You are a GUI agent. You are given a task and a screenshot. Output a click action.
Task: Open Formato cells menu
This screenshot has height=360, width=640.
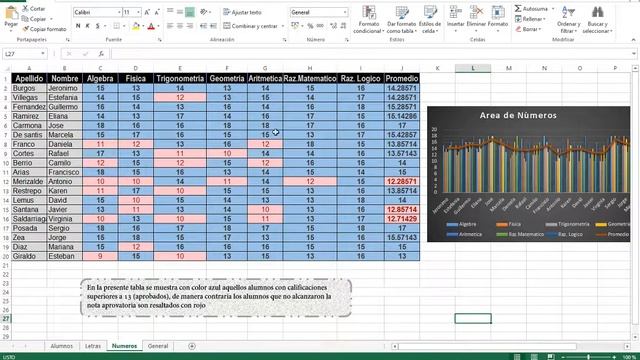point(498,18)
